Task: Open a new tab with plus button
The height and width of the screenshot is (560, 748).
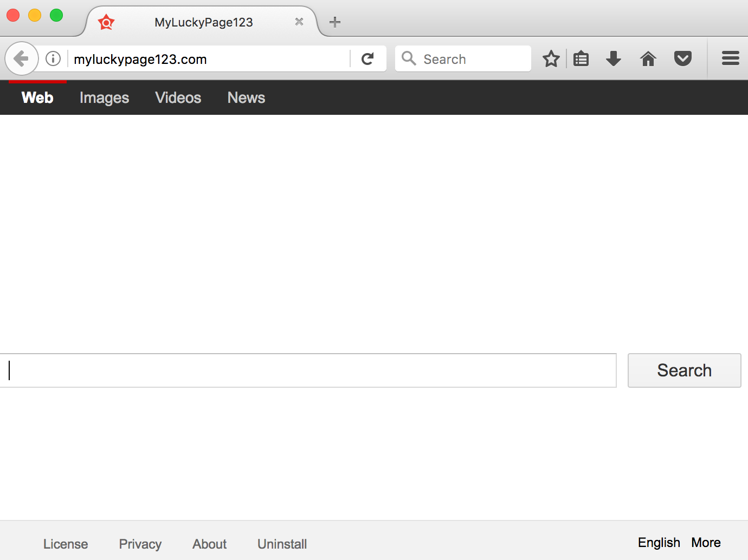Action: [x=335, y=22]
